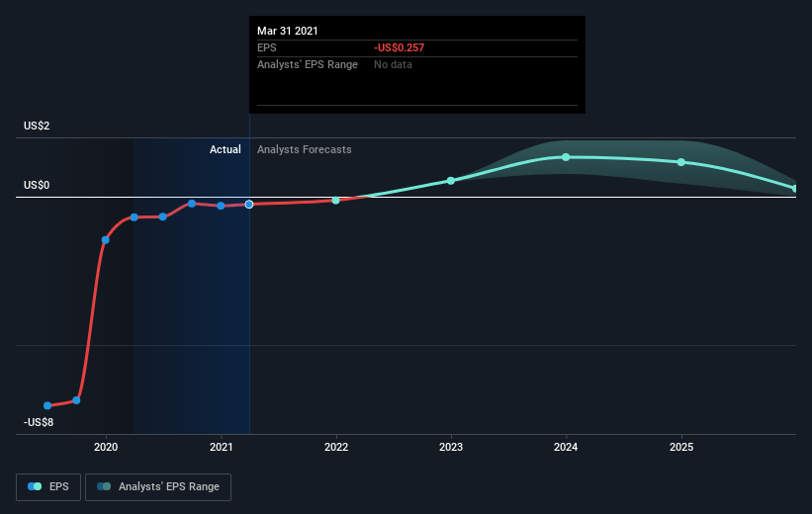Click the Analysts' EPS Range legend color dots

[104, 486]
